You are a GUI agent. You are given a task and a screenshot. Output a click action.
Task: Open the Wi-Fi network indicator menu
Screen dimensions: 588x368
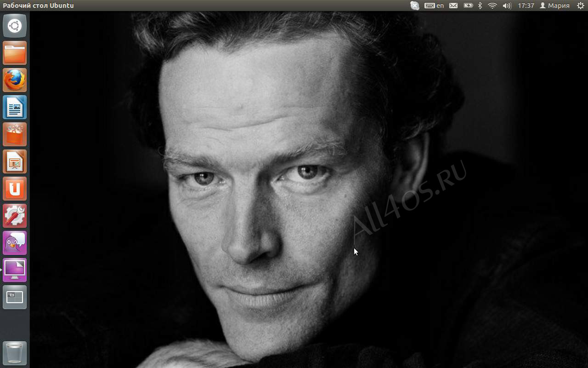(x=492, y=6)
